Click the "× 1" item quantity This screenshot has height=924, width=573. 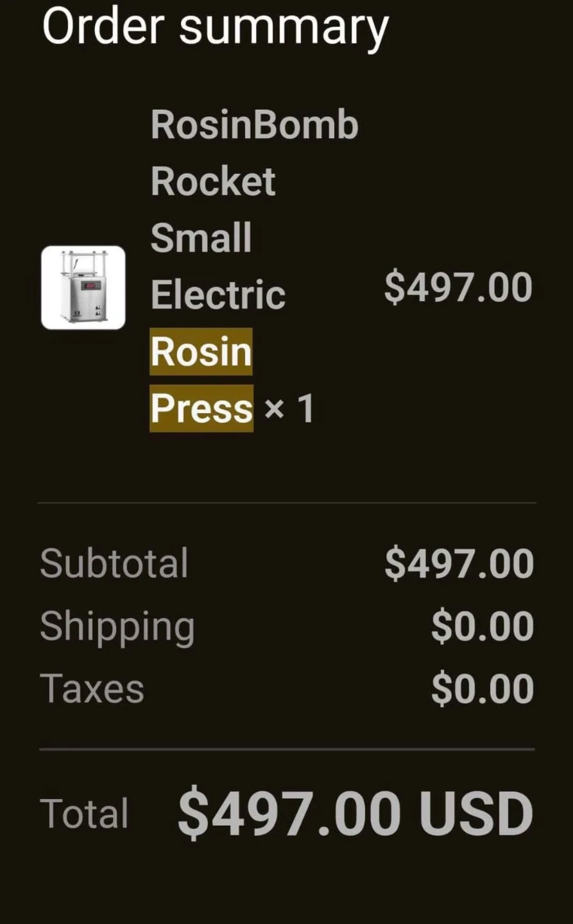tap(289, 409)
